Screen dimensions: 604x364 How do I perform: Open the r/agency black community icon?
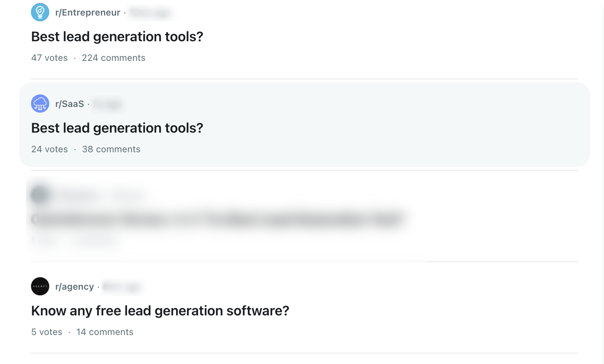coord(40,286)
